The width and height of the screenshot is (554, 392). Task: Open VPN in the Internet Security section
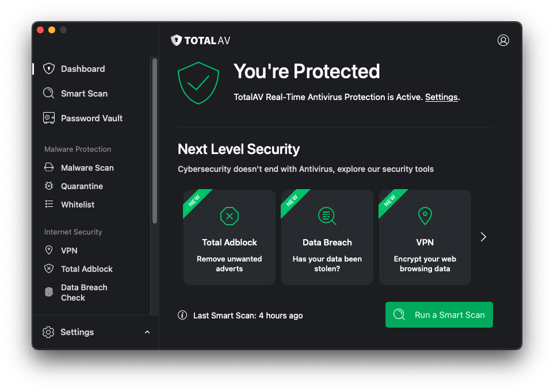coord(69,251)
